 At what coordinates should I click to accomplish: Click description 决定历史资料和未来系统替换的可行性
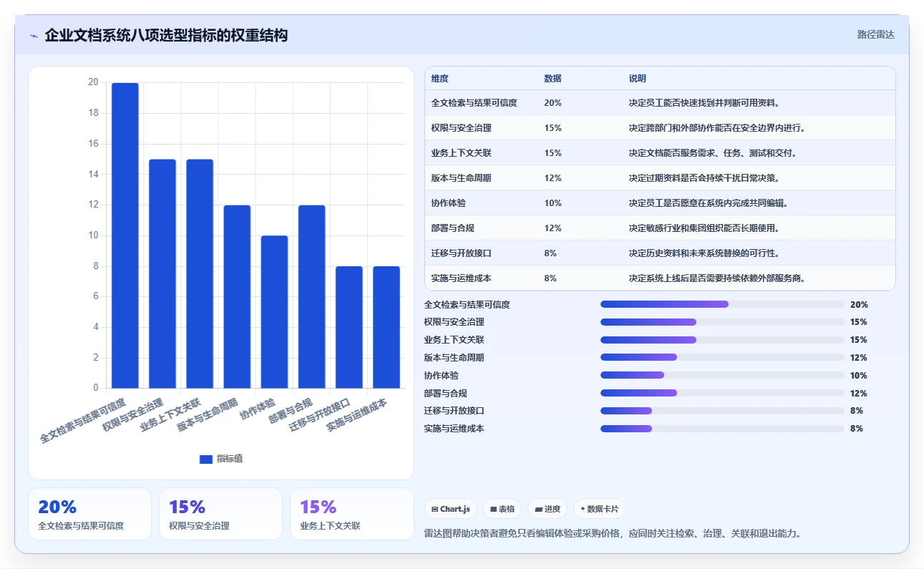pyautogui.click(x=704, y=253)
